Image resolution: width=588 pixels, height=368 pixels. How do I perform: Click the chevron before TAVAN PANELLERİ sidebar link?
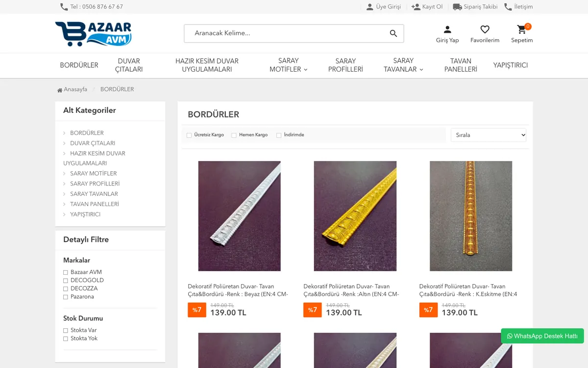(x=64, y=204)
